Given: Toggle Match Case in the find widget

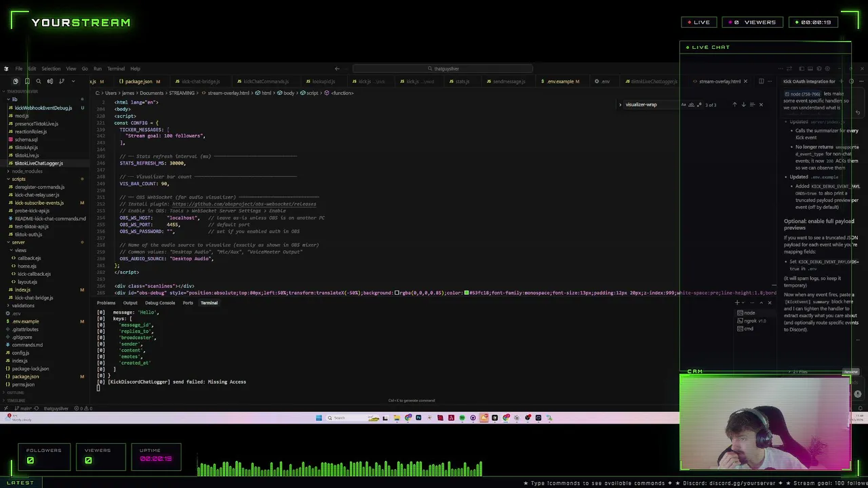Looking at the screenshot, I should (x=683, y=104).
